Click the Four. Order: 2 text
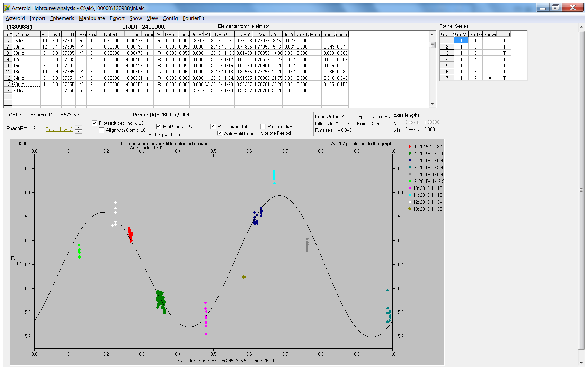 coord(329,116)
